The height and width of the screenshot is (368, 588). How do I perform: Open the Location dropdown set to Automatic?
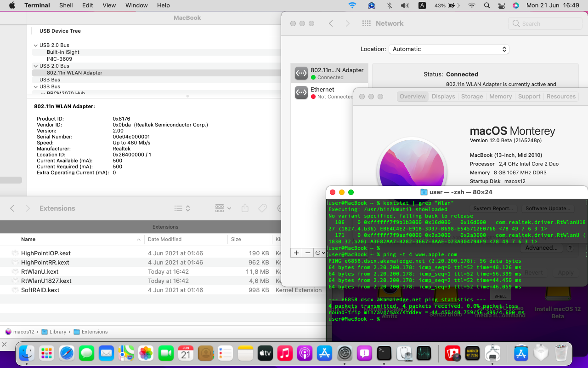point(448,49)
